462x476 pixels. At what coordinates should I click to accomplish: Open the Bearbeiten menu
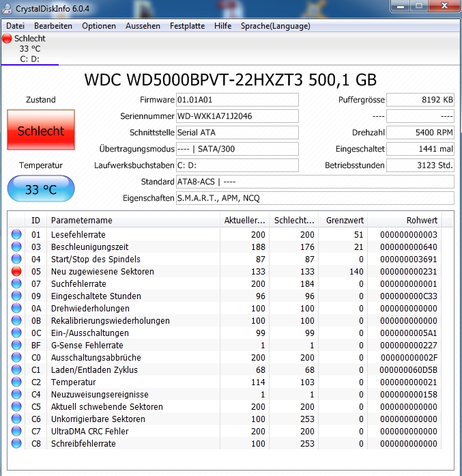click(x=53, y=26)
